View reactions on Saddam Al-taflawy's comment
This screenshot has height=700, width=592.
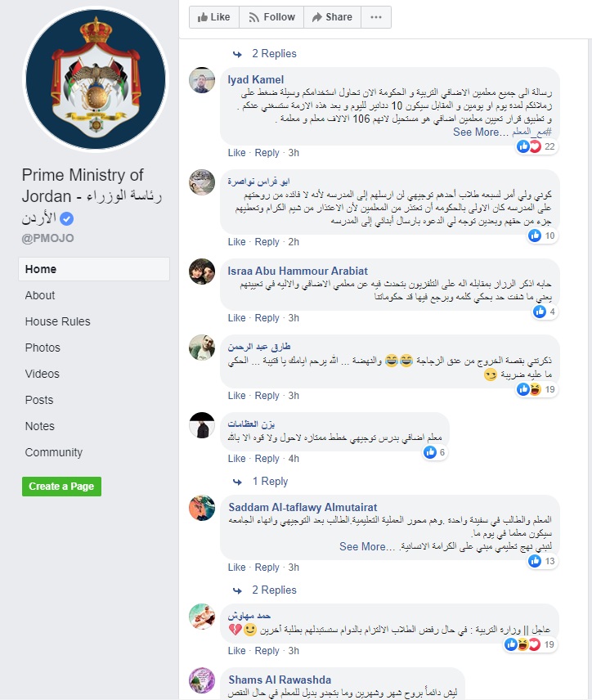point(542,561)
